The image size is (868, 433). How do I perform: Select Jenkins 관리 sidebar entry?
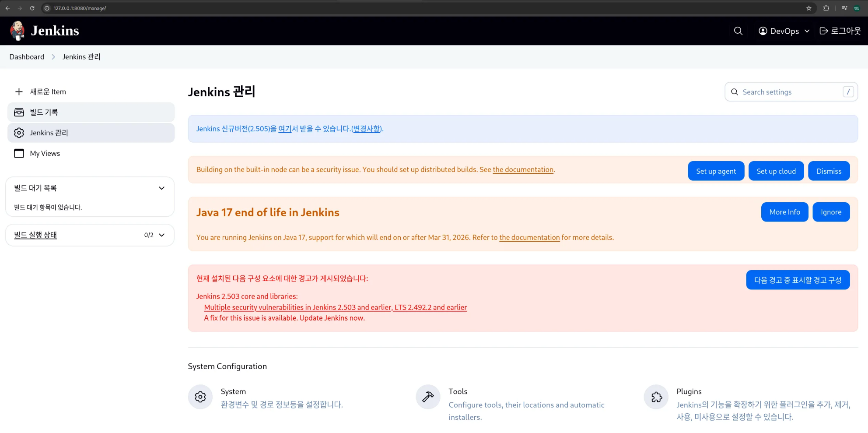click(x=91, y=133)
